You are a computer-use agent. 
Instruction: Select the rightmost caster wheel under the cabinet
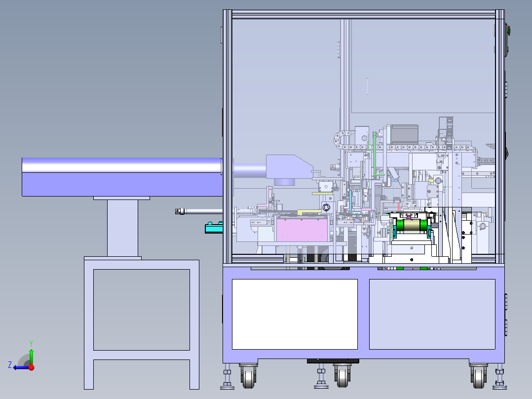tap(479, 376)
